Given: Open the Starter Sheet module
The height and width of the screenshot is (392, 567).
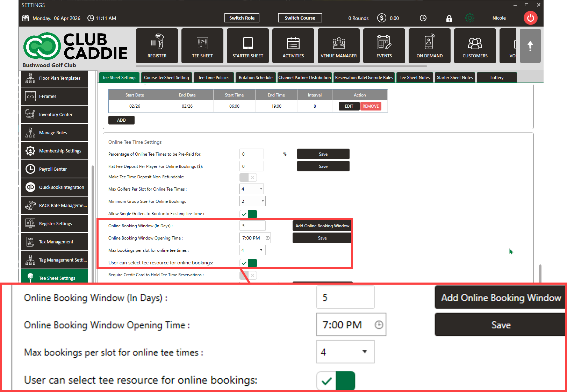Looking at the screenshot, I should 248,46.
